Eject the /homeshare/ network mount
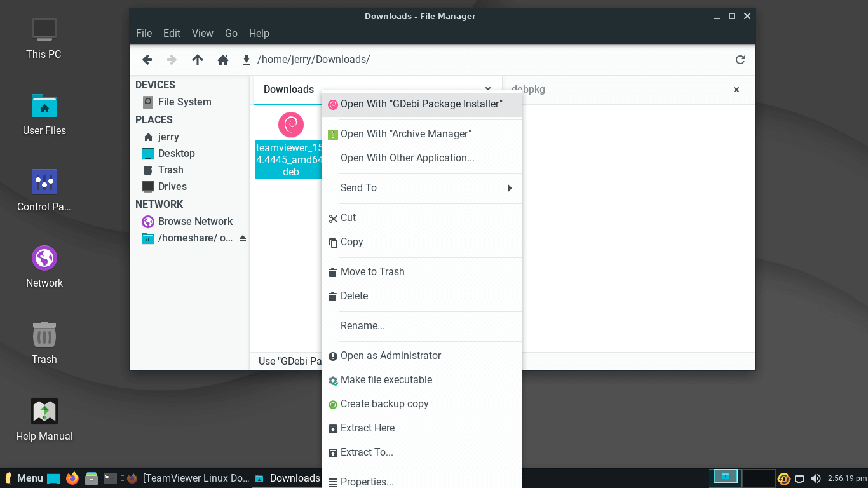Screen dimensions: 868x488 click(242, 238)
